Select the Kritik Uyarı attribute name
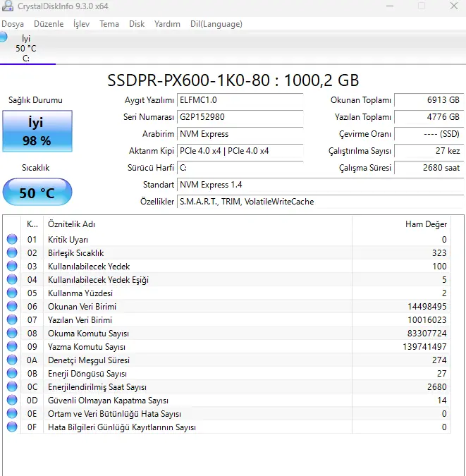 pyautogui.click(x=68, y=240)
